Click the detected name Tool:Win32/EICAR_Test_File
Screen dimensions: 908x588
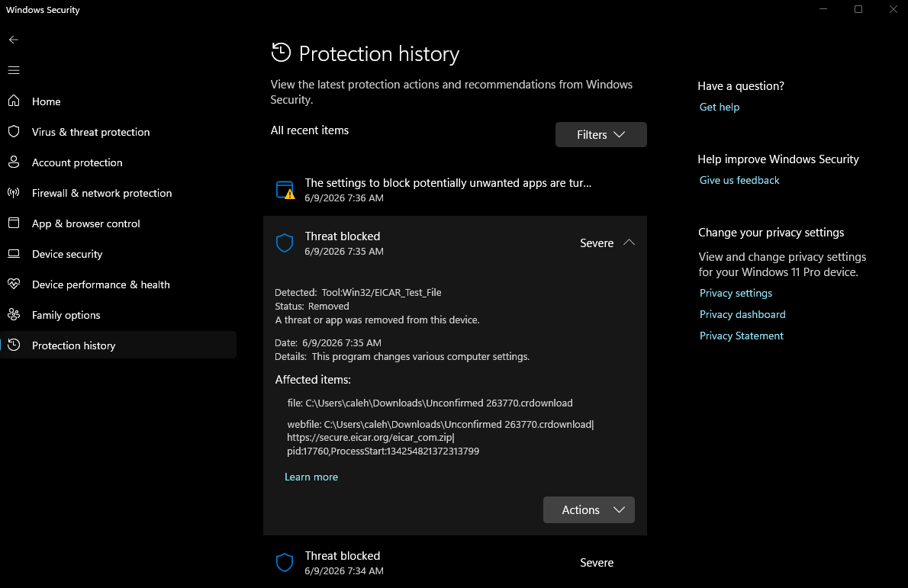(382, 292)
